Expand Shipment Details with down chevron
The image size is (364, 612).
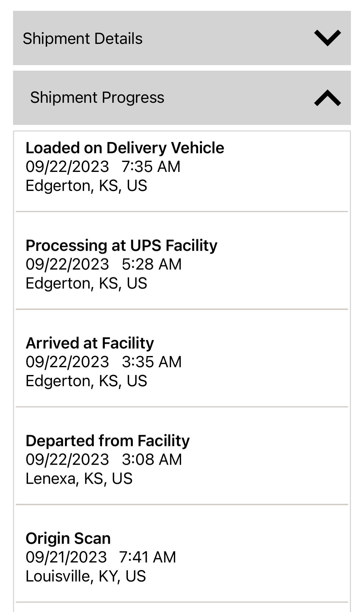click(327, 38)
